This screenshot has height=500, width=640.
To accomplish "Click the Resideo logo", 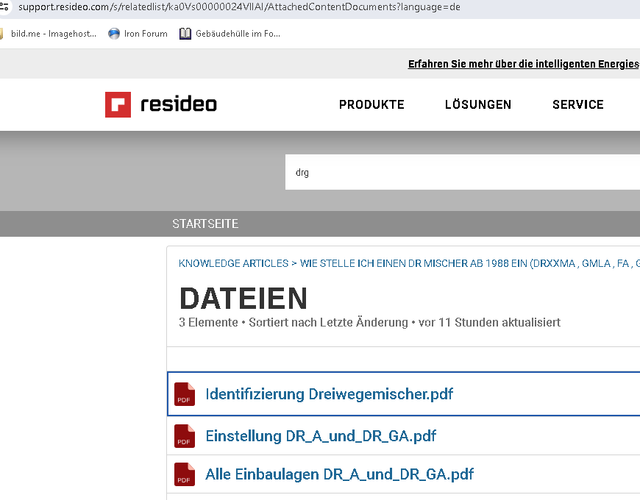I will [160, 104].
